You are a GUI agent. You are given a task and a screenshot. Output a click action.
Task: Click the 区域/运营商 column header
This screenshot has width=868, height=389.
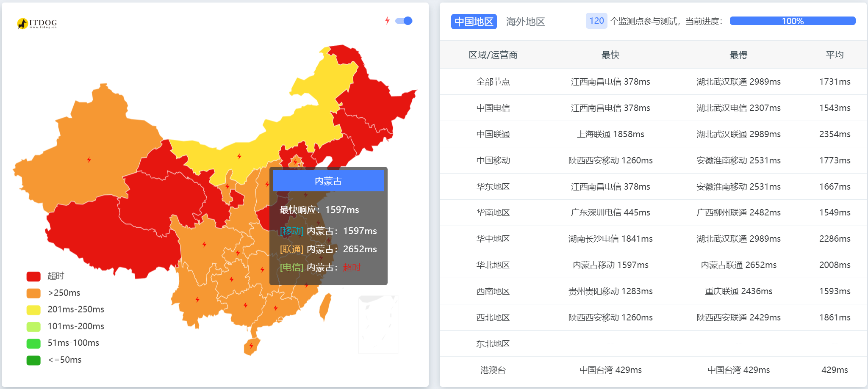(x=493, y=55)
